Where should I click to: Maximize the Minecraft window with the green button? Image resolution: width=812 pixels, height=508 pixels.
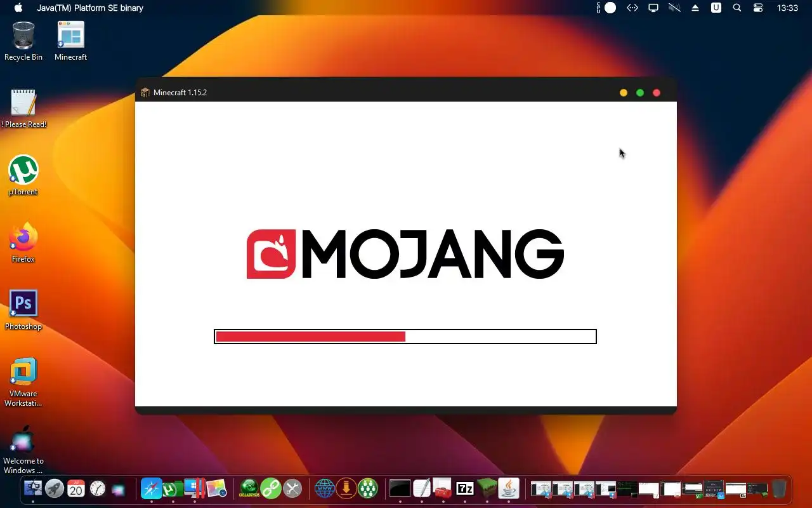click(x=640, y=93)
